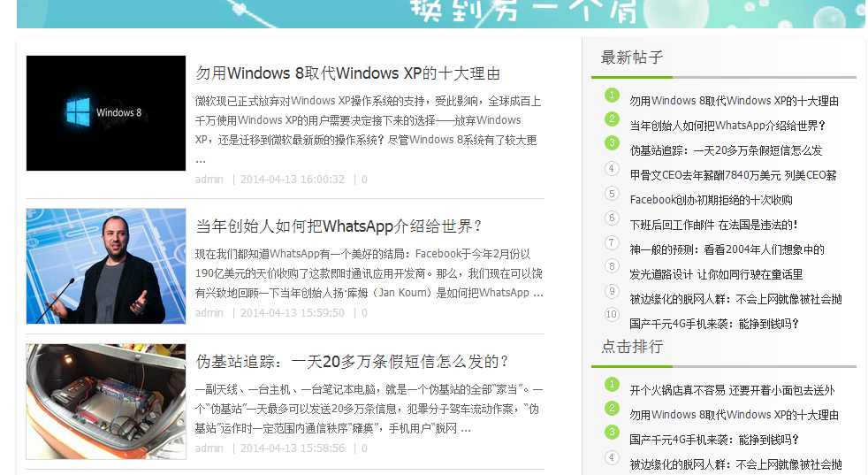This screenshot has width=868, height=475.
Task: Open 当年创始人如何把WhatsApp介绍给世界 in 最新帖子
Action: (727, 126)
